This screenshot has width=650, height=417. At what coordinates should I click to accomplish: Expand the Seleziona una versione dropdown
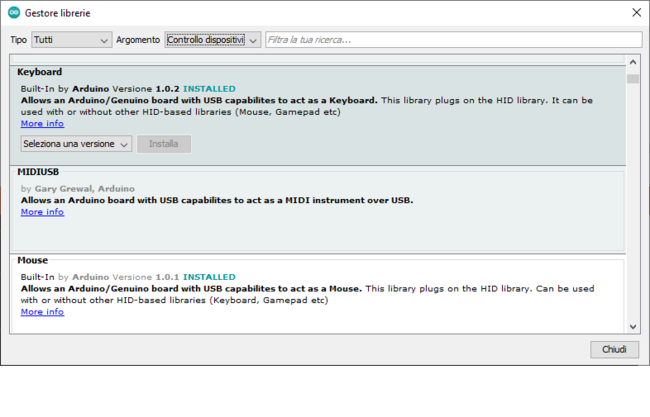click(76, 144)
